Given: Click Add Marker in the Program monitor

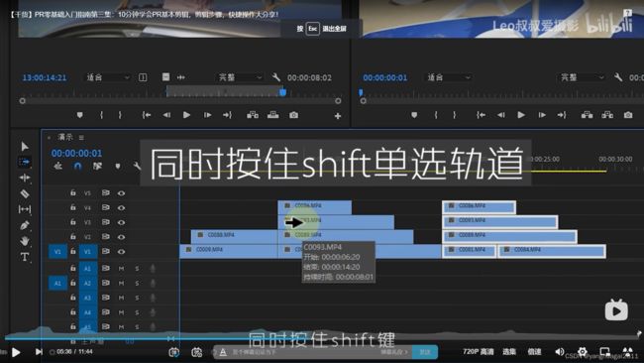Looking at the screenshot, I should point(414,115).
